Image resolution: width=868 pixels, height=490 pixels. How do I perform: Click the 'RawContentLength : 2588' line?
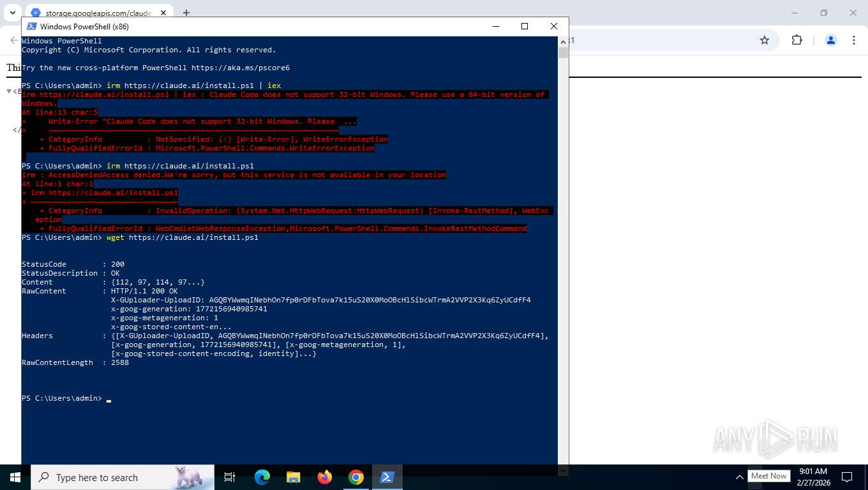(75, 362)
